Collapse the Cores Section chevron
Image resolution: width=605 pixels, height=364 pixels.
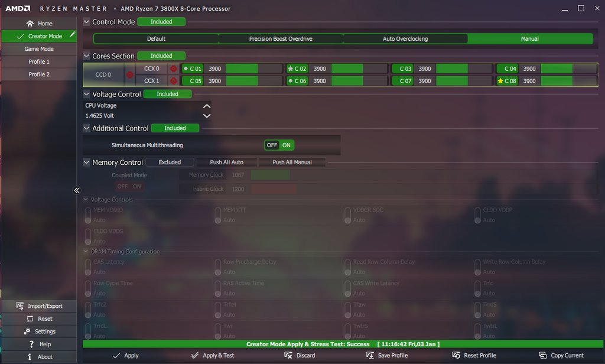point(86,56)
